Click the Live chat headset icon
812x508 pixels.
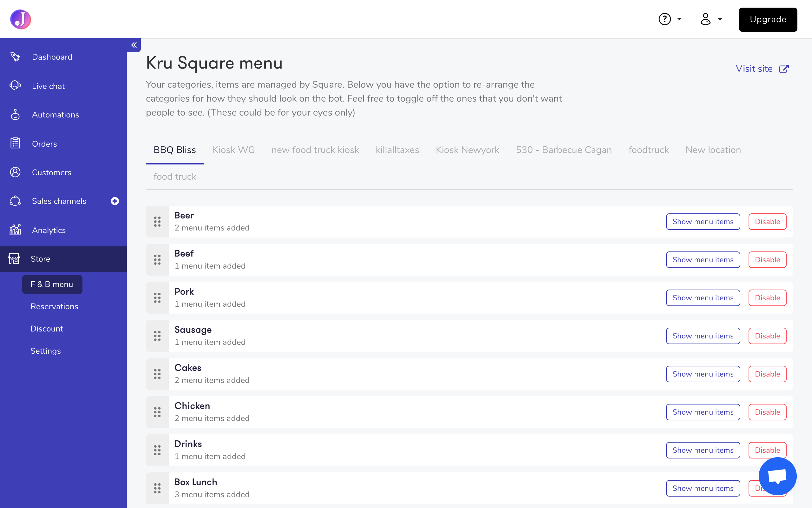pos(15,86)
